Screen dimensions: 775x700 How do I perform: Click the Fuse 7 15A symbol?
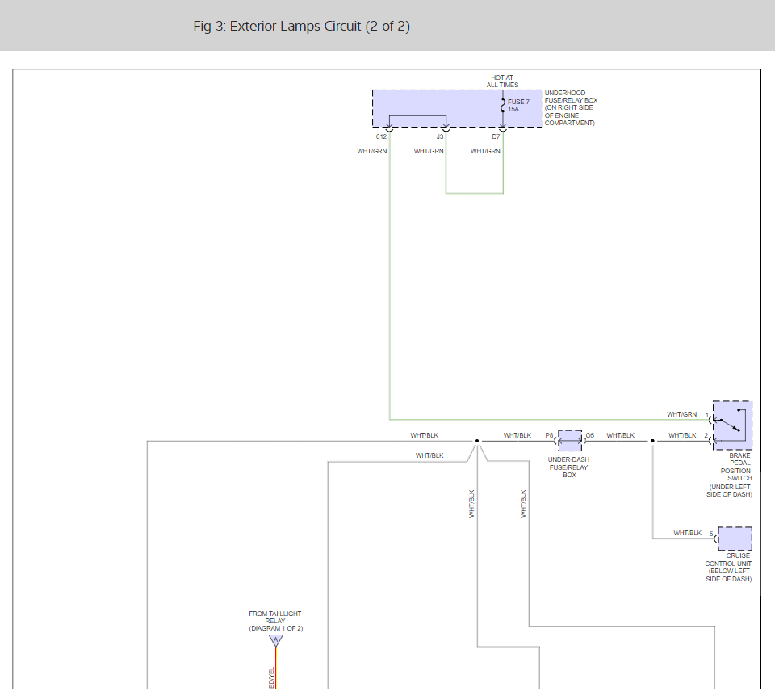coord(503,106)
